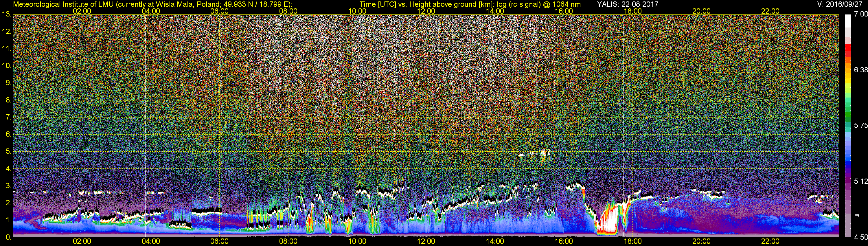Click the 0. km height axis label
This screenshot has width=868, height=246.
click(8, 237)
